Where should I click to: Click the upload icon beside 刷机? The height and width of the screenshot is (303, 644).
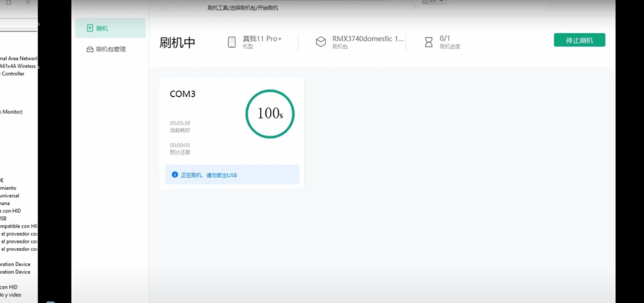point(90,28)
